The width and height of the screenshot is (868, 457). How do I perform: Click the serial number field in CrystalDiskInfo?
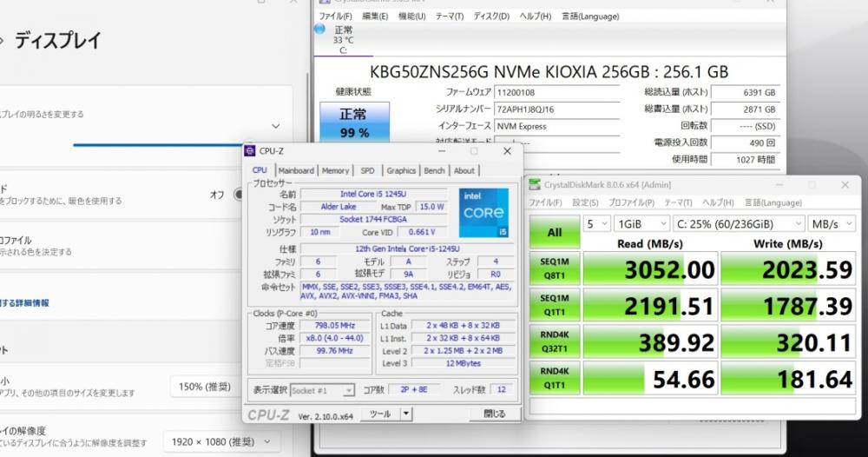pyautogui.click(x=557, y=109)
